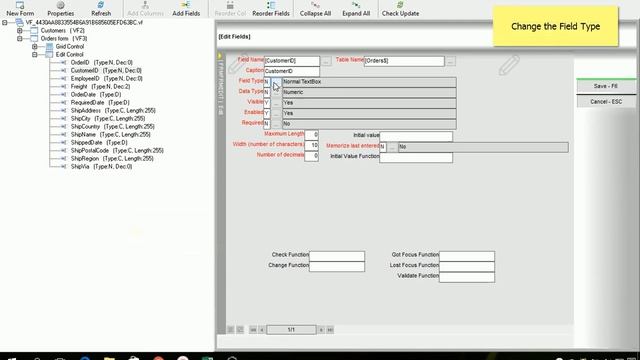Click the Maximum Length field

pos(311,135)
